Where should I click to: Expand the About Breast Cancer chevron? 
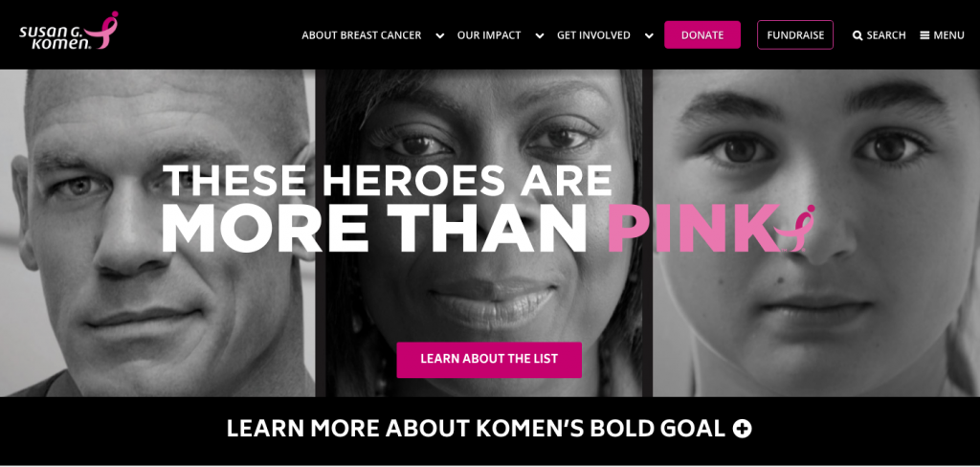pyautogui.click(x=440, y=35)
